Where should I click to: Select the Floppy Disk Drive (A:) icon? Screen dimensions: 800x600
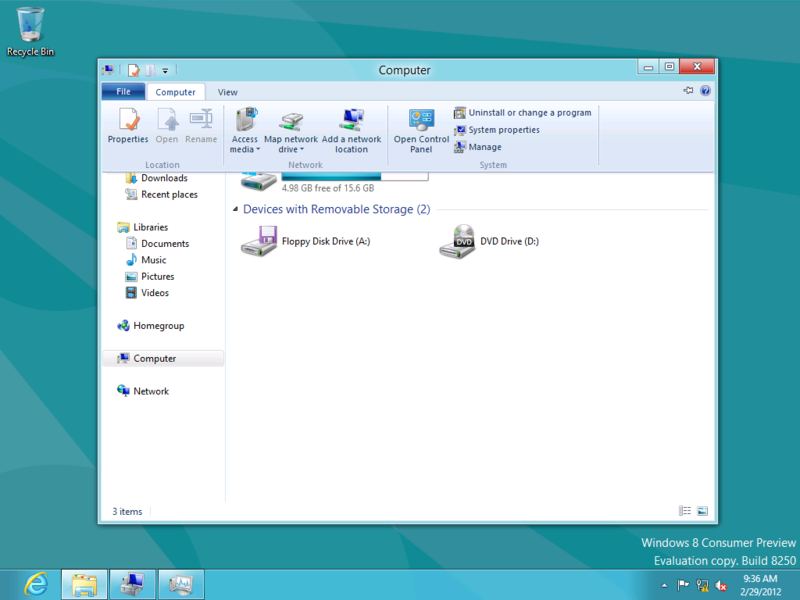pyautogui.click(x=260, y=241)
